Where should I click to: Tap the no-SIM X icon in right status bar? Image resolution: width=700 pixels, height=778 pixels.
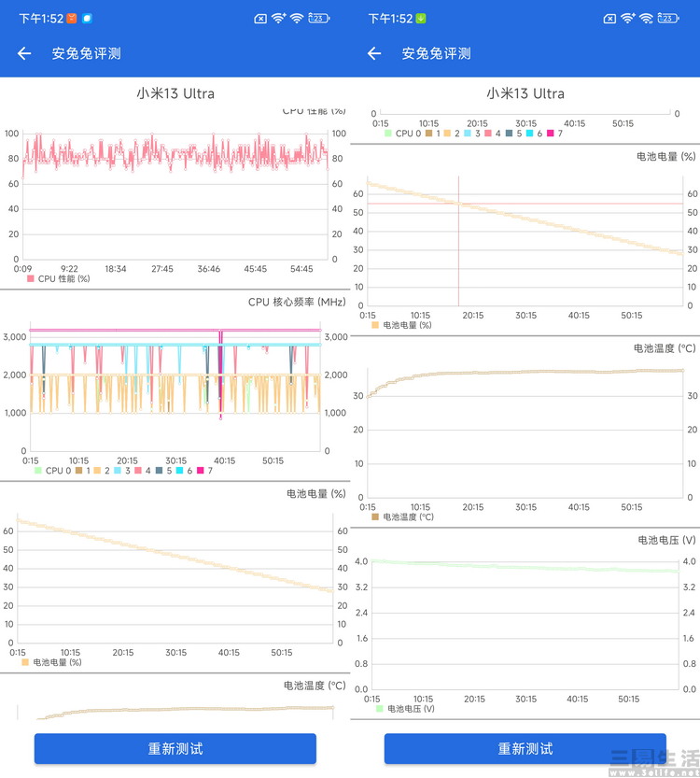click(609, 19)
